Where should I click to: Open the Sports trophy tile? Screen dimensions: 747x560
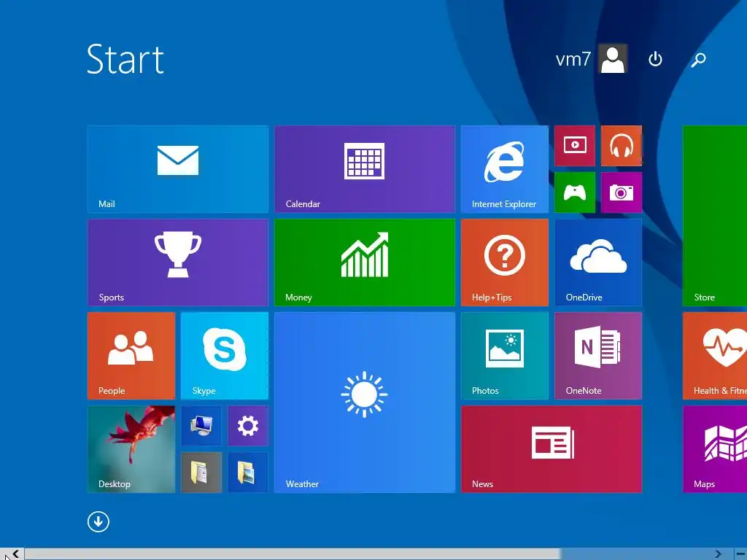[x=178, y=262]
